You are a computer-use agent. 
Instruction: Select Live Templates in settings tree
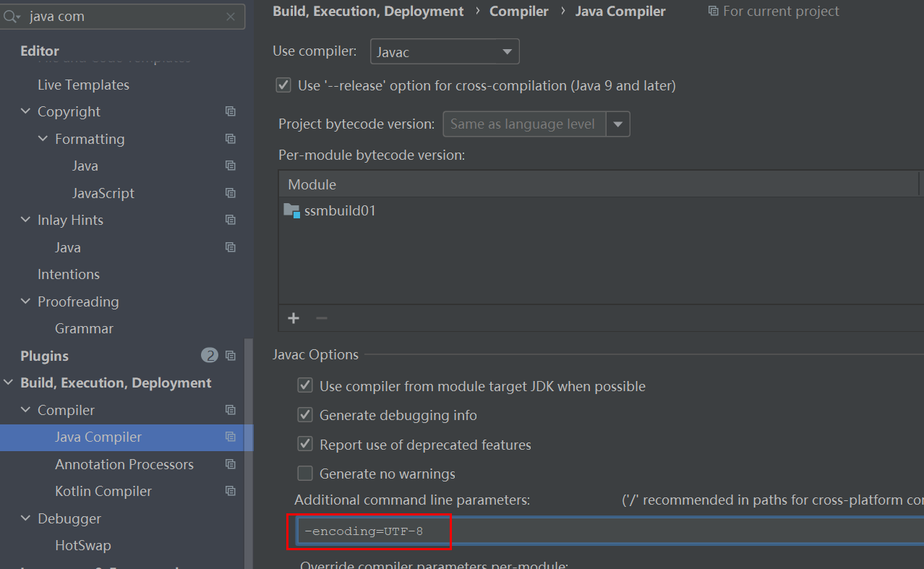point(83,85)
